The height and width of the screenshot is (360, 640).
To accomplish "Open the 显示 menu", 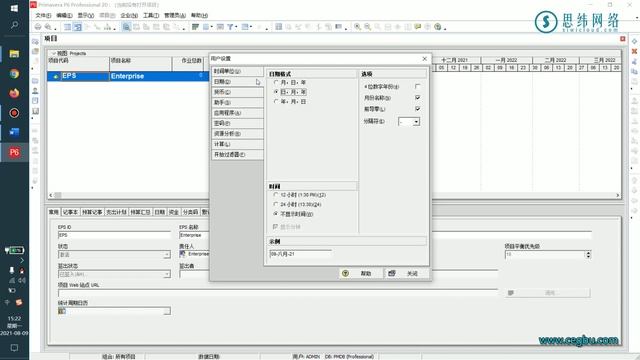I will [x=86, y=16].
